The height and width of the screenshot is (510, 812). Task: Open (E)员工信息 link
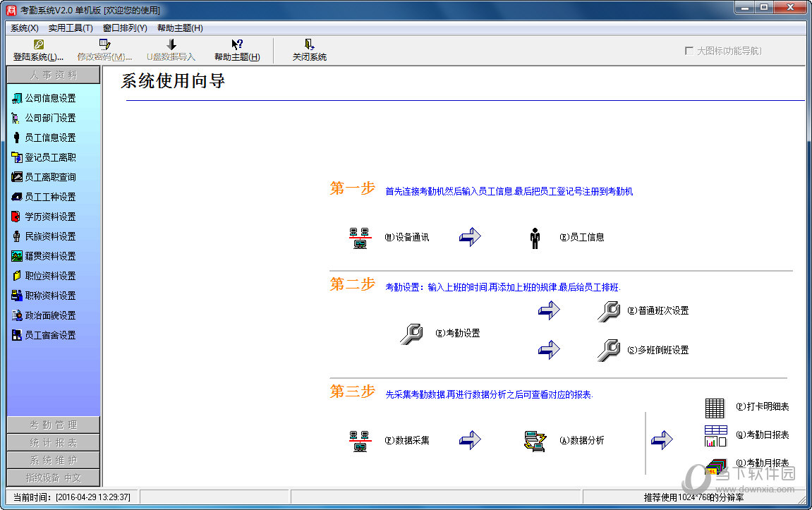[x=581, y=237]
